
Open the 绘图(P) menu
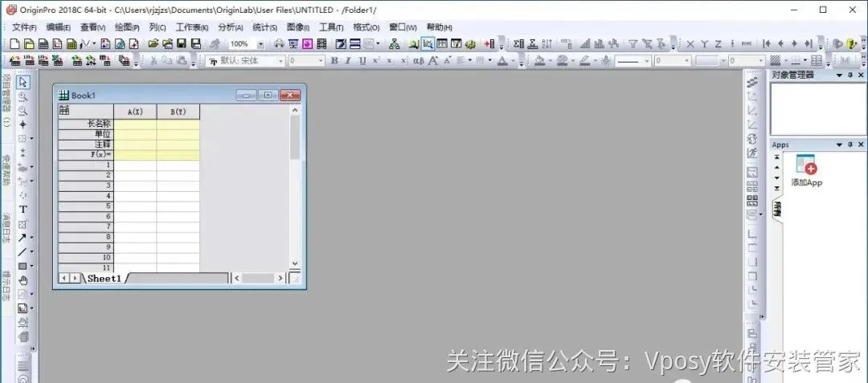(x=127, y=27)
